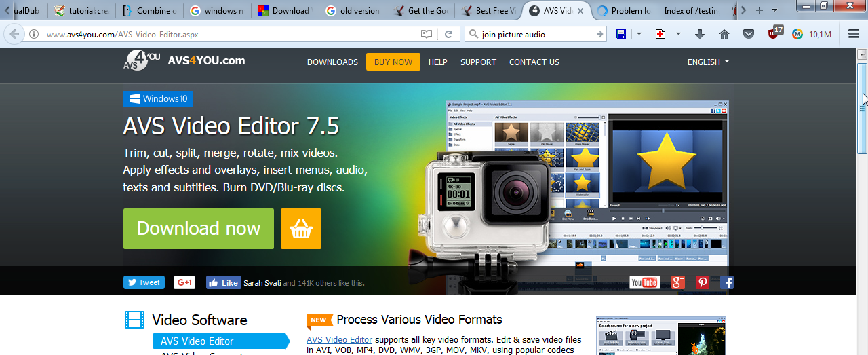
Task: Open dropdown next to red cross icon
Action: point(678,34)
